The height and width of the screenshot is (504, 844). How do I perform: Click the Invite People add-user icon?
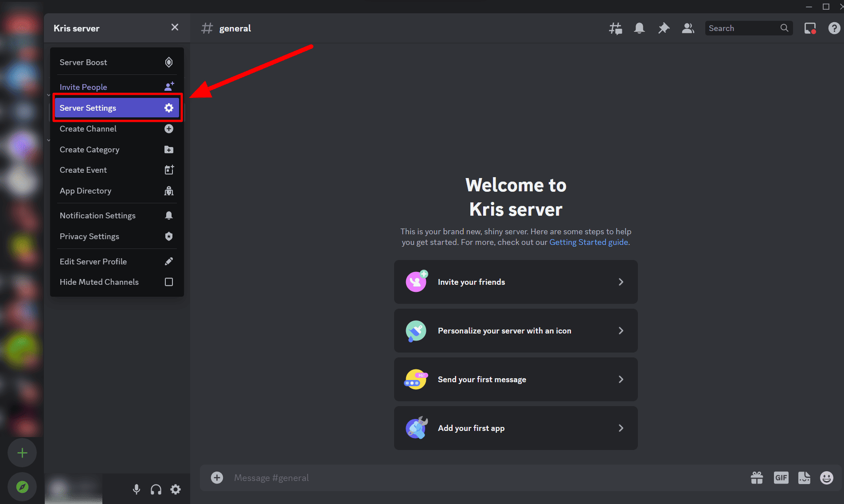tap(169, 86)
